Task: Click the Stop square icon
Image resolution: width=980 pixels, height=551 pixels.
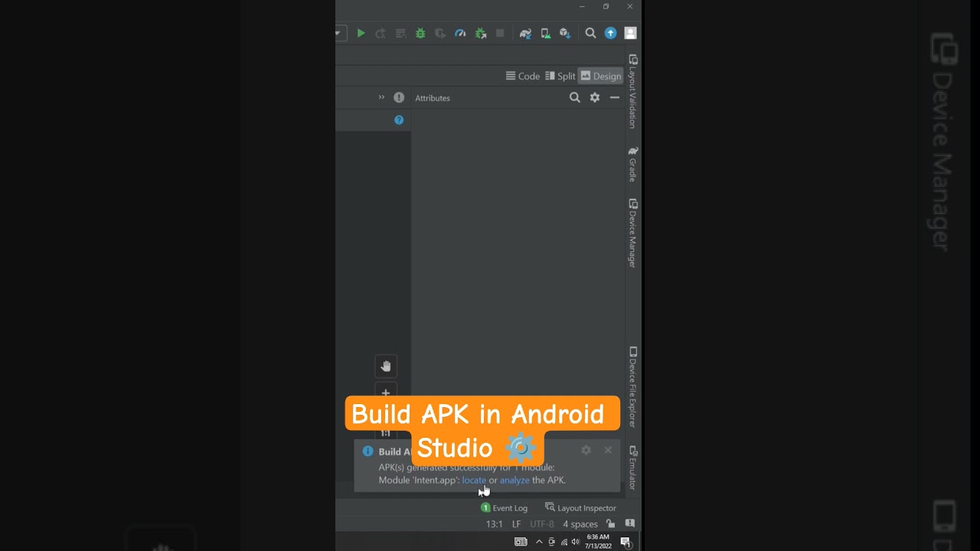Action: tap(500, 34)
